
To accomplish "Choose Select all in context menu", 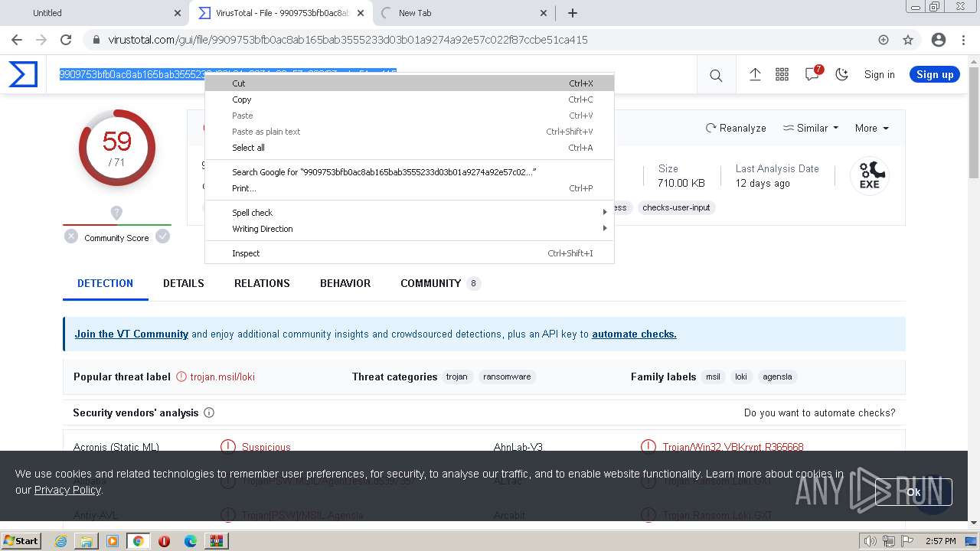I will (x=410, y=148).
